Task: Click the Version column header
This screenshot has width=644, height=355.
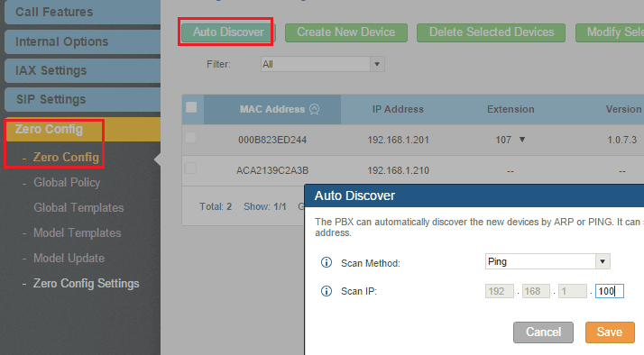Action: [x=623, y=109]
